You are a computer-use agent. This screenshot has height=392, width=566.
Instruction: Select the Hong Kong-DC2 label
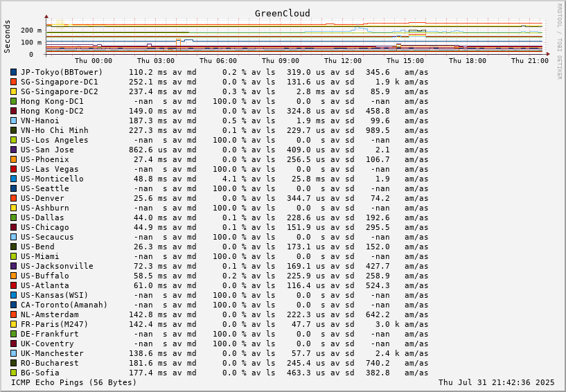point(52,112)
